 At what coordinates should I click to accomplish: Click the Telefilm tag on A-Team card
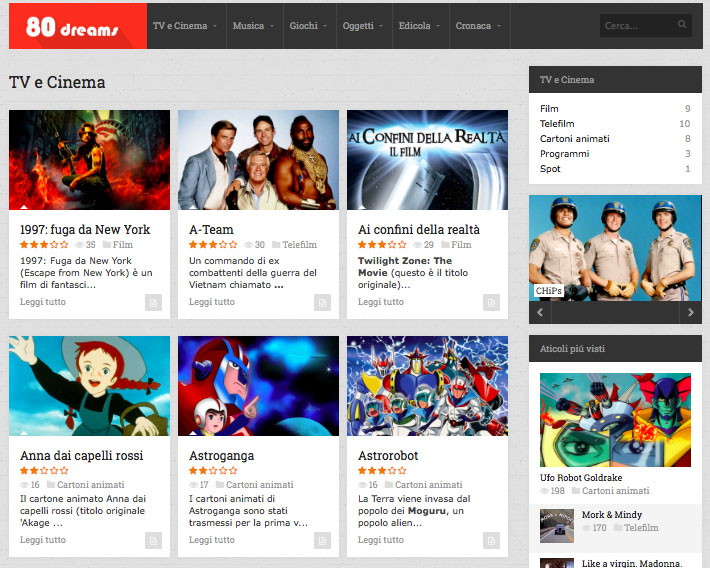[299, 245]
